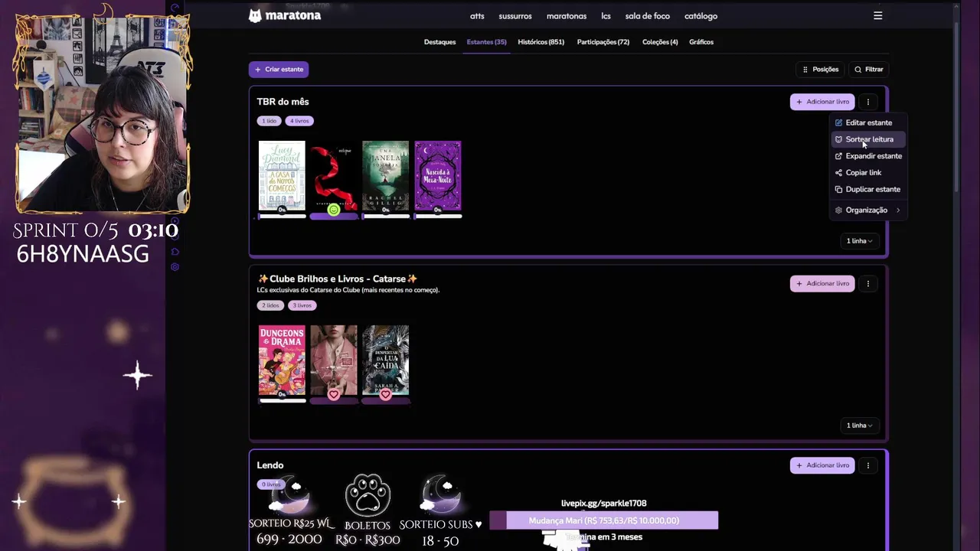The width and height of the screenshot is (980, 551).
Task: Open A Casa dos Novos Começos book cover
Action: (x=282, y=175)
